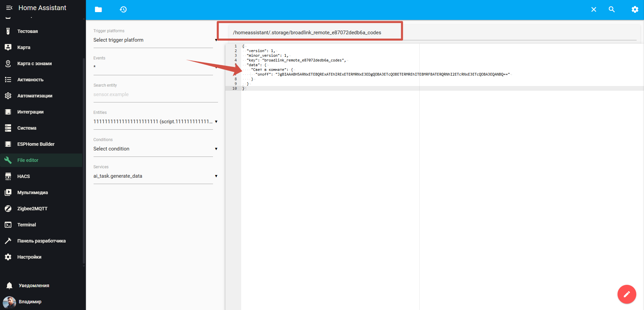Open editor settings gear icon

click(635, 9)
